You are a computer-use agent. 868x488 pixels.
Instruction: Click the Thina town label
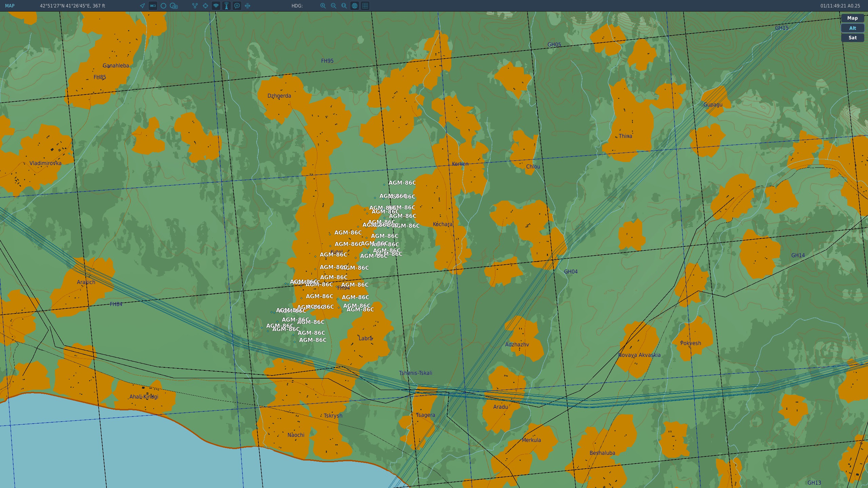click(625, 136)
